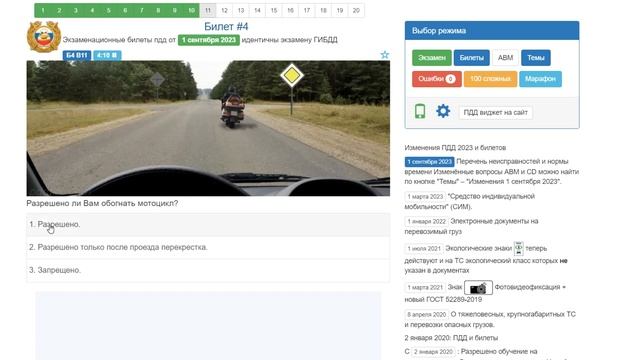Screen dimensions: 640x360
Task: Open the '1 января 2022' change note
Action: 427,222
